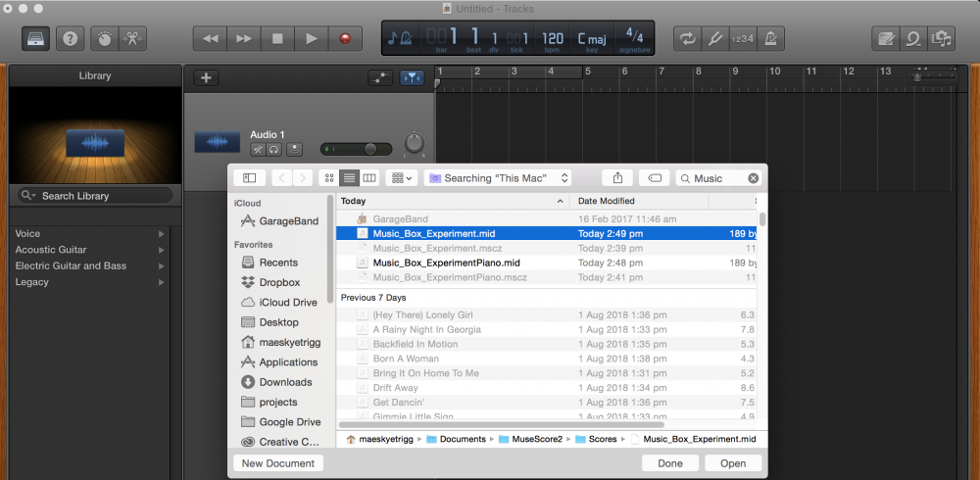Click in the Music search field

[x=718, y=178]
